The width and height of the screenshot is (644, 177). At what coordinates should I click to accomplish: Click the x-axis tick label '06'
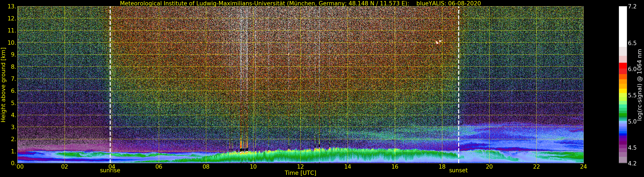click(159, 166)
